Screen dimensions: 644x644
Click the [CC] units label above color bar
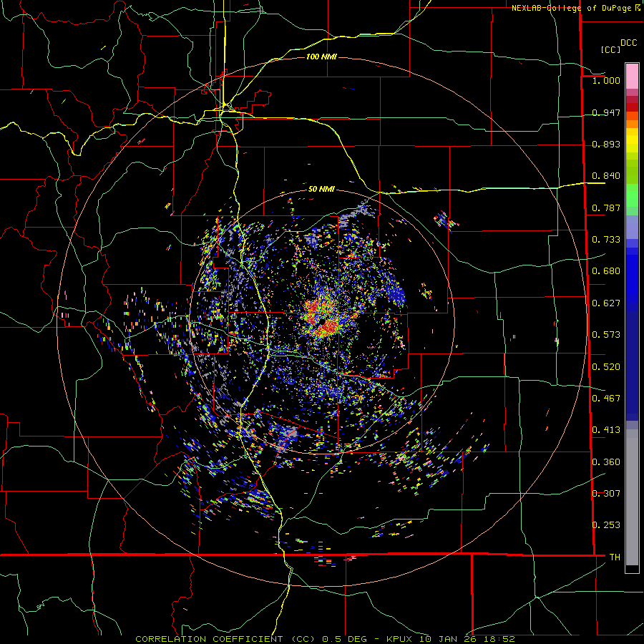point(610,49)
